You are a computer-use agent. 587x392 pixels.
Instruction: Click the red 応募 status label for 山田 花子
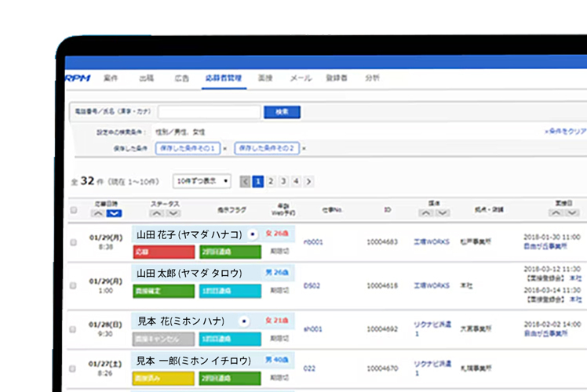coord(163,252)
